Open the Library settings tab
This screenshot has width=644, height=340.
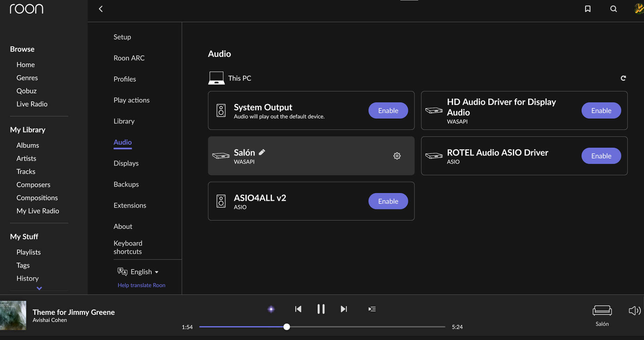click(x=124, y=121)
